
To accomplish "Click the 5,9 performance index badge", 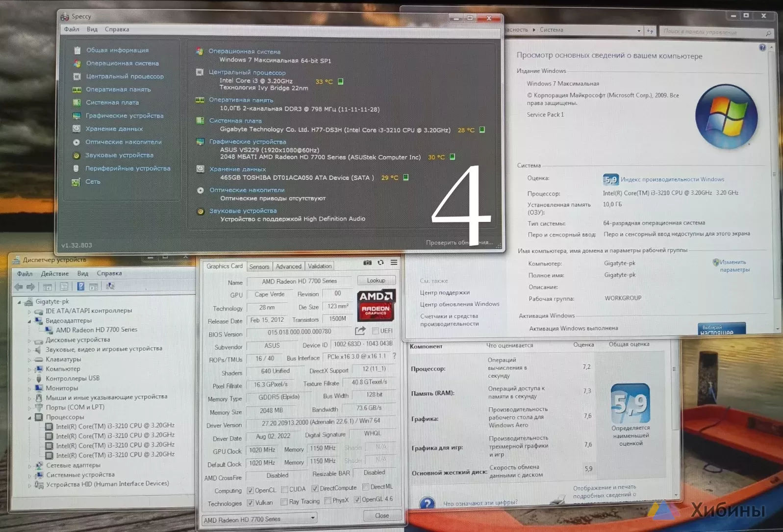I will (x=610, y=179).
